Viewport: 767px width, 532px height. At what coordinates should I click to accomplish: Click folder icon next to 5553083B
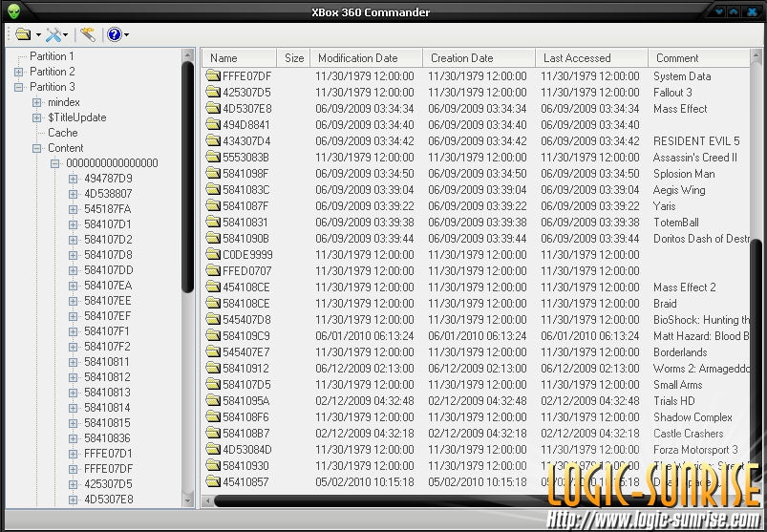tap(213, 157)
